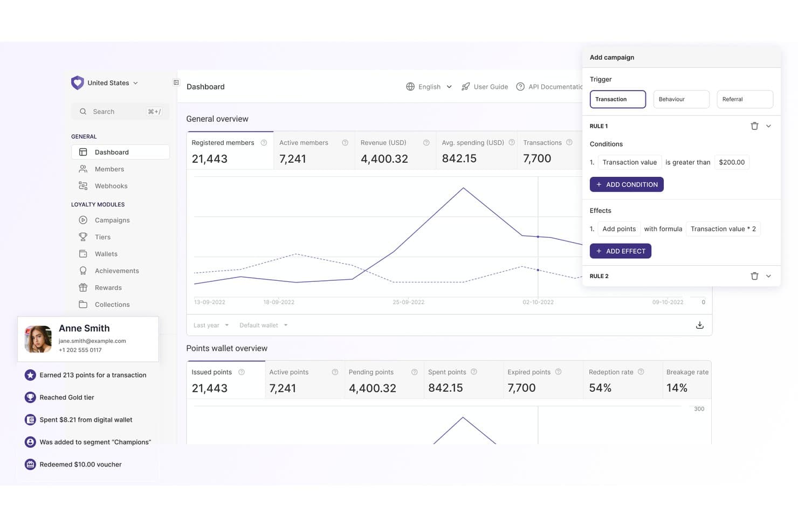The height and width of the screenshot is (532, 798).
Task: Delete RULE 1 with the trash icon
Action: coord(754,126)
